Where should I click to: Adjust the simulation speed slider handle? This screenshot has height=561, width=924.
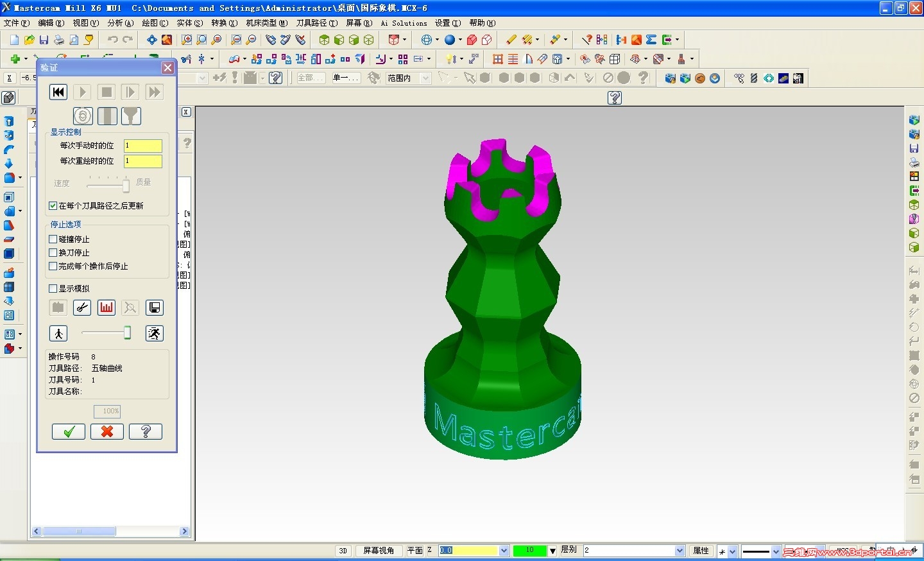click(x=127, y=332)
